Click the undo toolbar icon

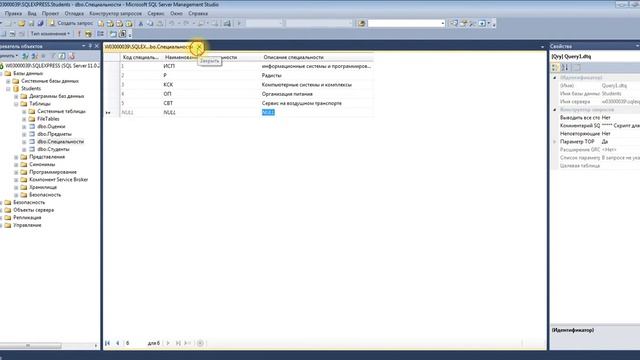[172, 24]
